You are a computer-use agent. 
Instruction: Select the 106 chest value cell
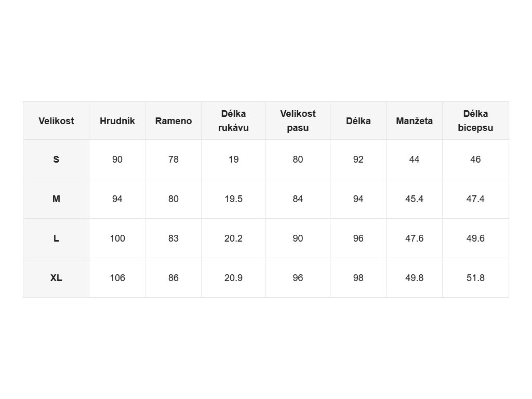[x=117, y=278]
